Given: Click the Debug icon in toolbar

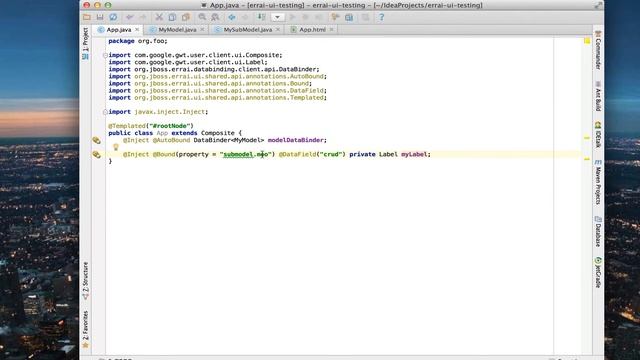Looking at the screenshot, I should [305, 17].
